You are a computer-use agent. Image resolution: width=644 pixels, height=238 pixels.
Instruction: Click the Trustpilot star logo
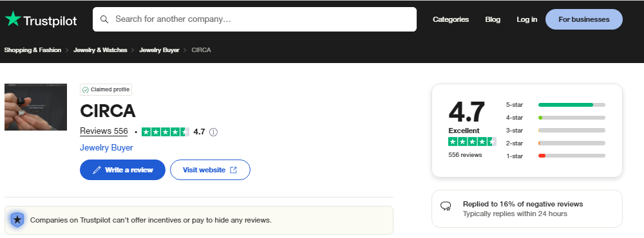pyautogui.click(x=13, y=19)
